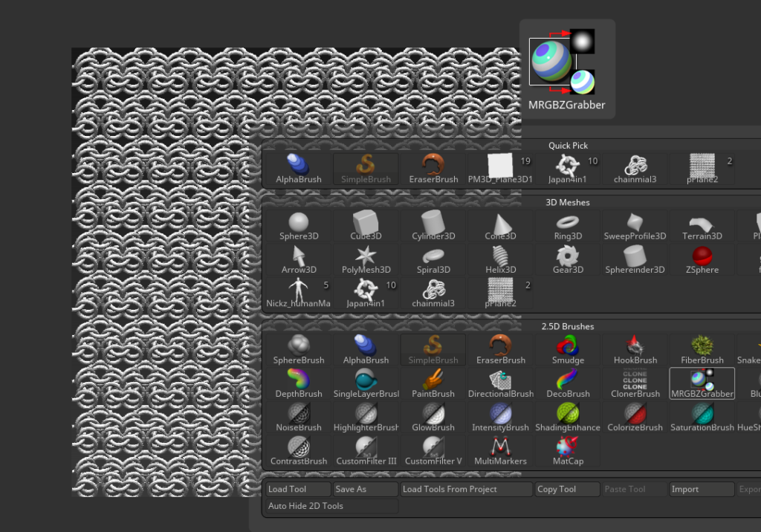Select AlphaBrush in the Quick Pick row
This screenshot has height=532, width=761.
299,169
